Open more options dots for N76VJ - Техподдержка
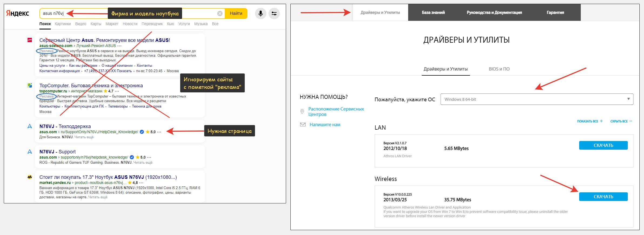The image size is (644, 235). [x=159, y=132]
